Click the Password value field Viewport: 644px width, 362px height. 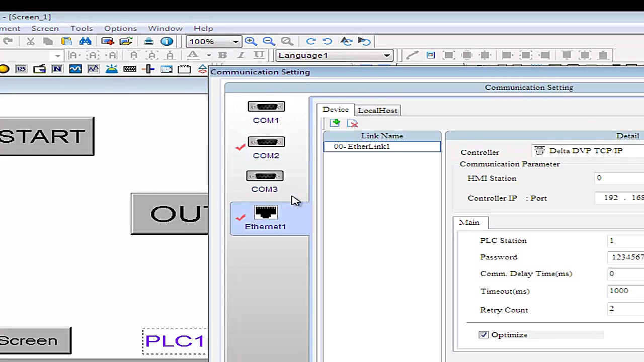pos(625,257)
